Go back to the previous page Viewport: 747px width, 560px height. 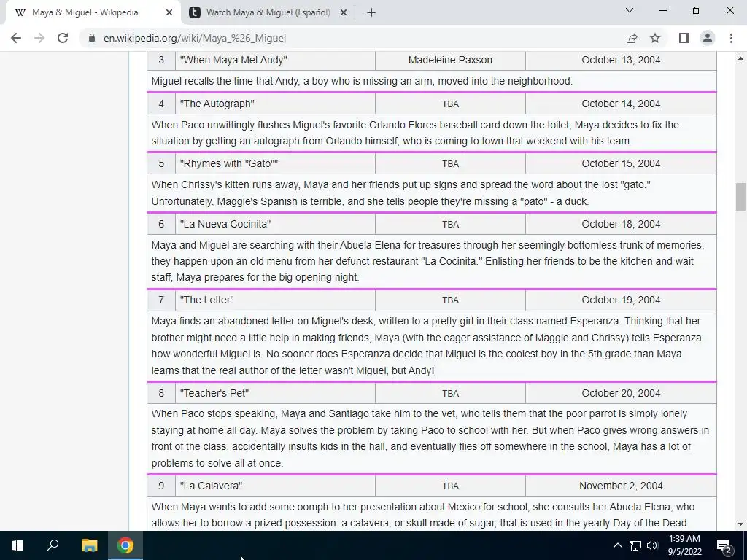[x=16, y=38]
